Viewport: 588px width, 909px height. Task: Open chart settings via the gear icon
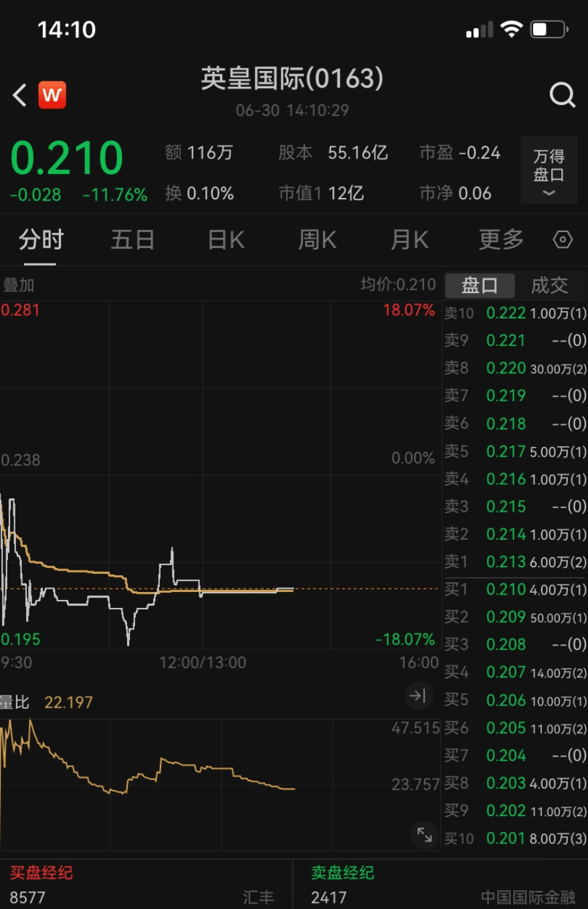563,239
